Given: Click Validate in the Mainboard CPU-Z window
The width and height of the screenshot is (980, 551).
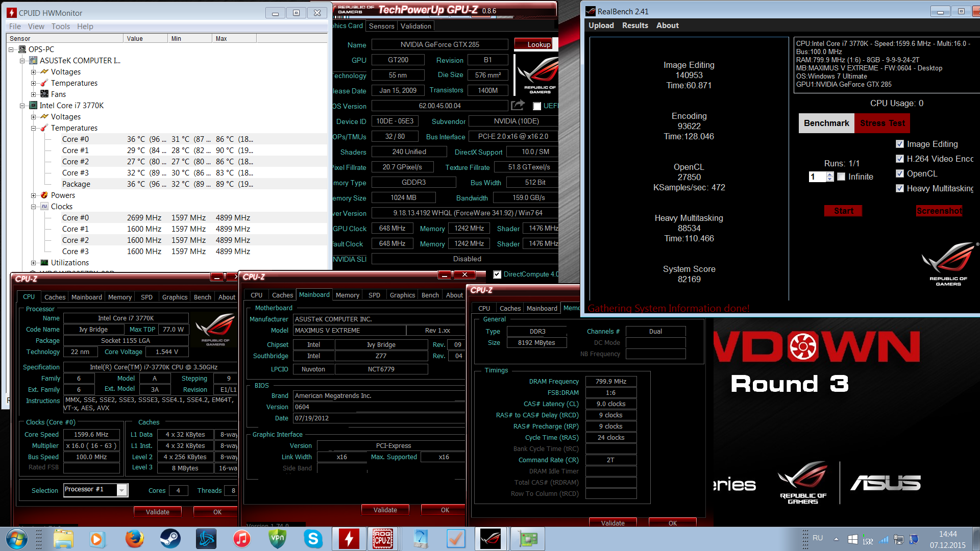Looking at the screenshot, I should (x=385, y=510).
